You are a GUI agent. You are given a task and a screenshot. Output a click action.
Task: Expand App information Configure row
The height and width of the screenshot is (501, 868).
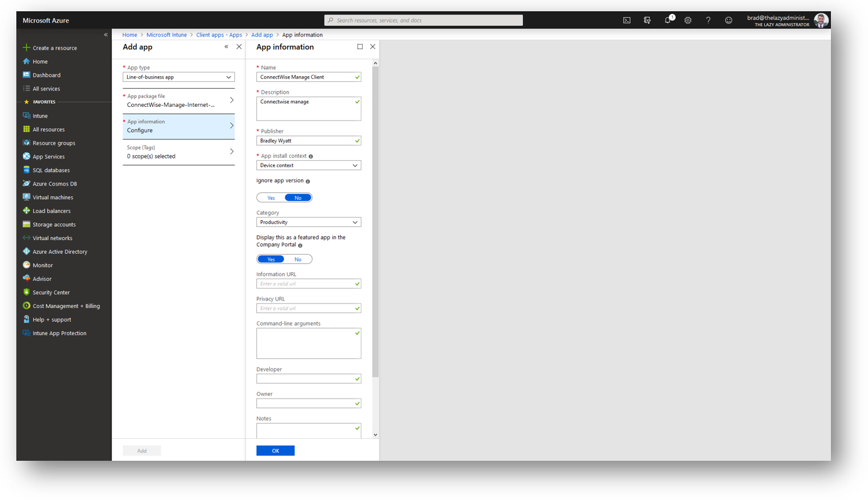pos(179,126)
